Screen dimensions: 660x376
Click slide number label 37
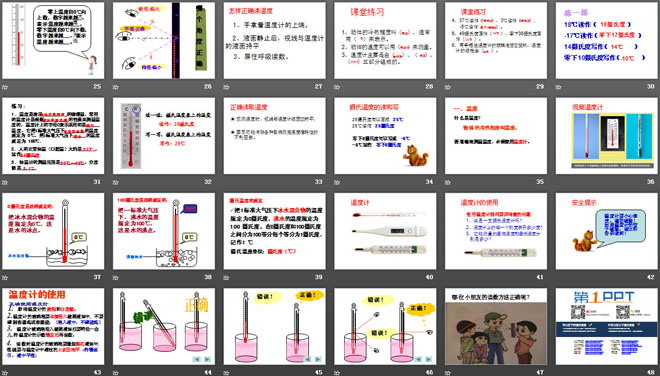coord(97,277)
